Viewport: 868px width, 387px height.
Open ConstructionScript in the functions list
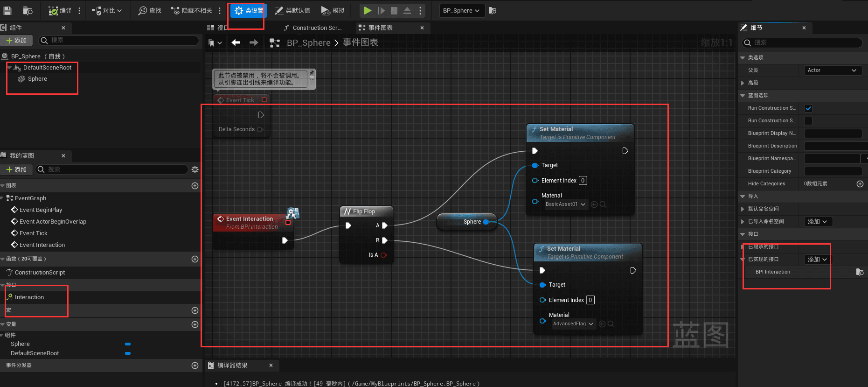click(x=40, y=273)
